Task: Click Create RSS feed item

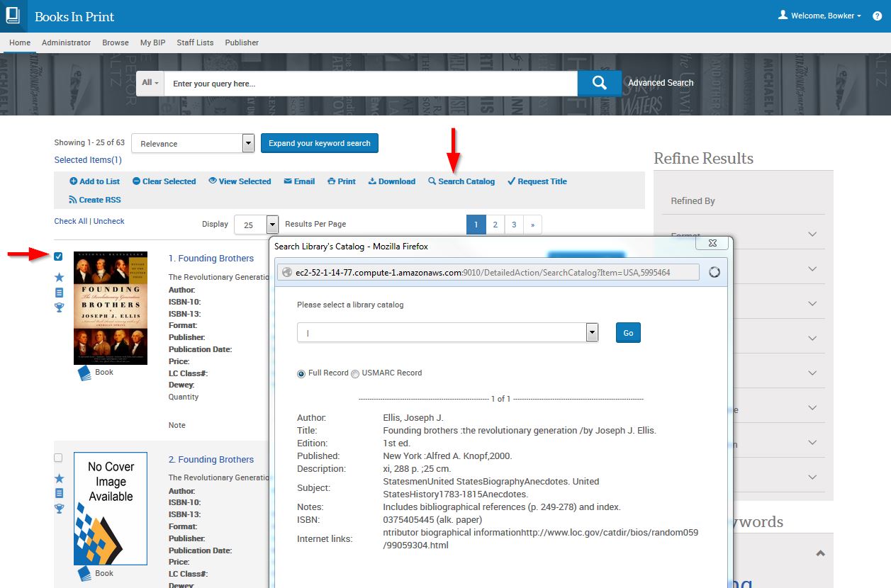Action: pyautogui.click(x=95, y=200)
